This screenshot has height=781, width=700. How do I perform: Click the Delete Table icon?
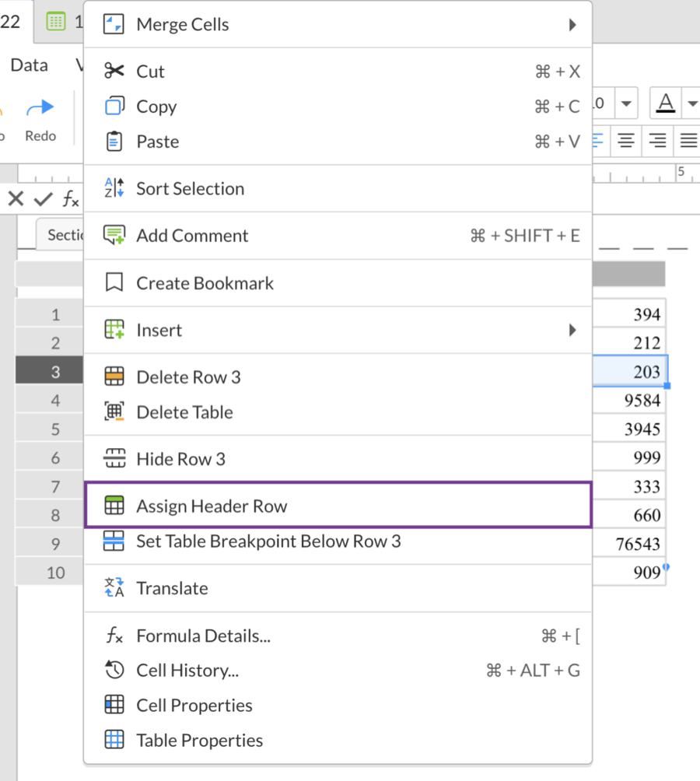tap(114, 412)
